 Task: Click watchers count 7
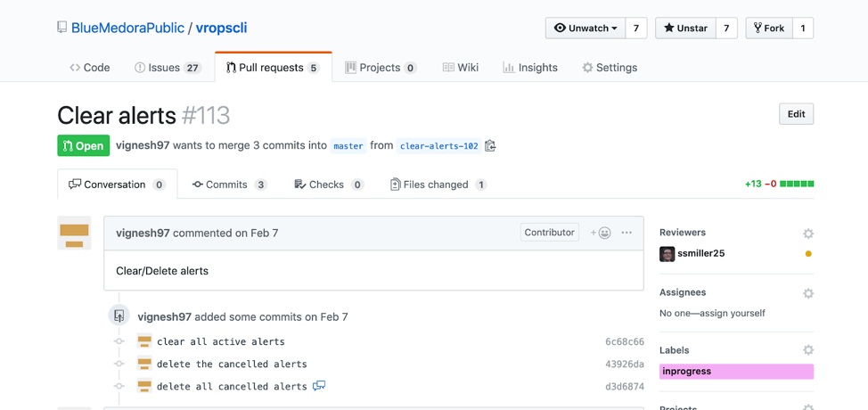point(636,29)
